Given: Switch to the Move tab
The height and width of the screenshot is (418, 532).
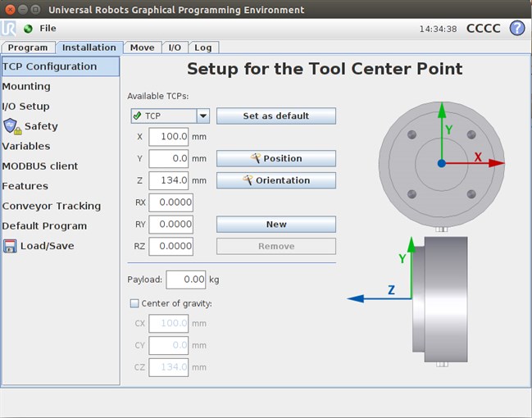Looking at the screenshot, I should point(142,48).
